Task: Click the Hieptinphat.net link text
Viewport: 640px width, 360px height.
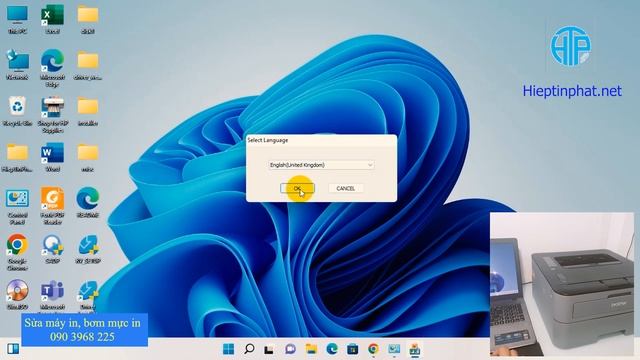Action: point(572,91)
